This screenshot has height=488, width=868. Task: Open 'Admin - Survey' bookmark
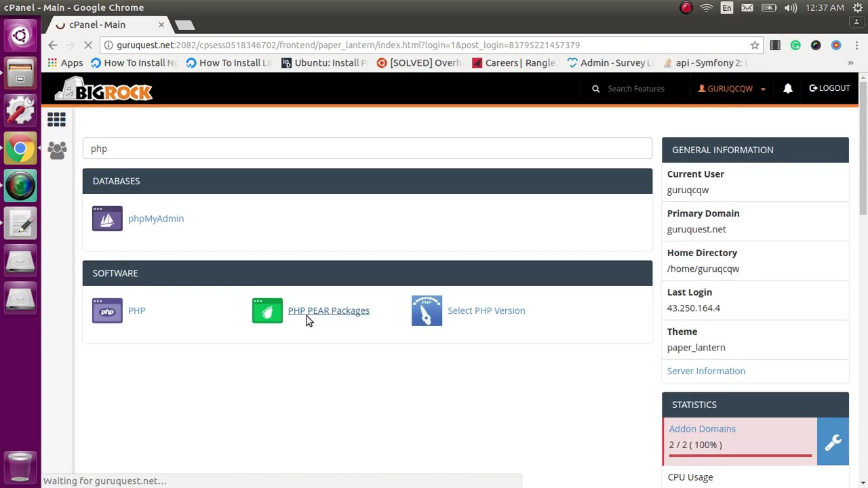tap(610, 63)
